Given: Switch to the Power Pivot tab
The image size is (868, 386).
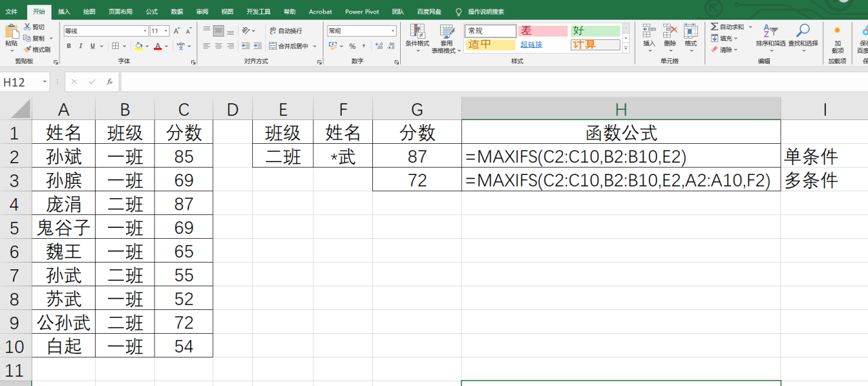Looking at the screenshot, I should pyautogui.click(x=362, y=12).
